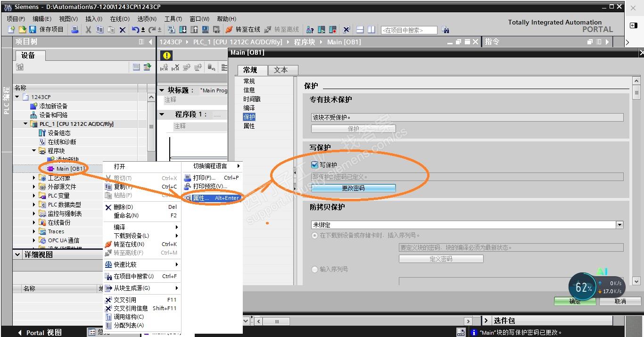
Task: Undo last action in the toolbar
Action: tap(135, 30)
